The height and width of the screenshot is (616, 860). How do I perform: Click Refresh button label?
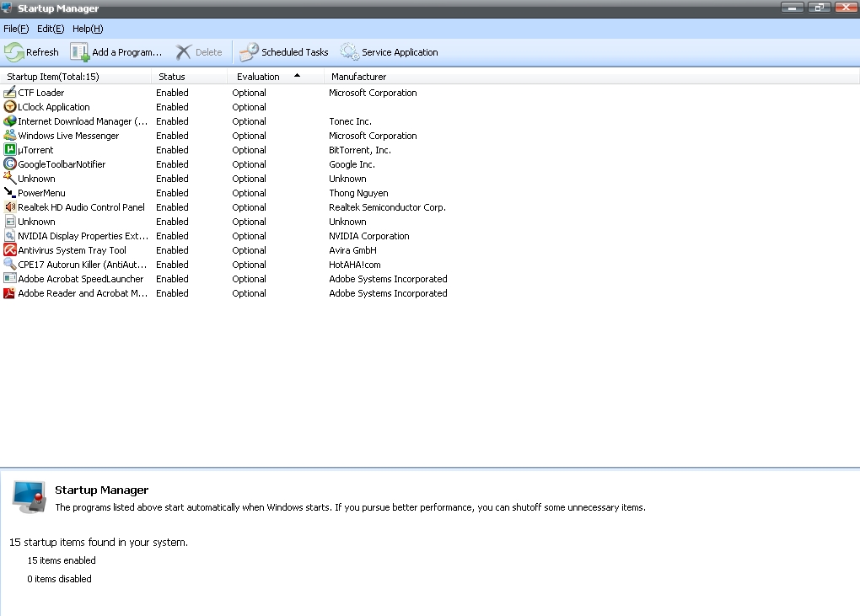click(42, 52)
